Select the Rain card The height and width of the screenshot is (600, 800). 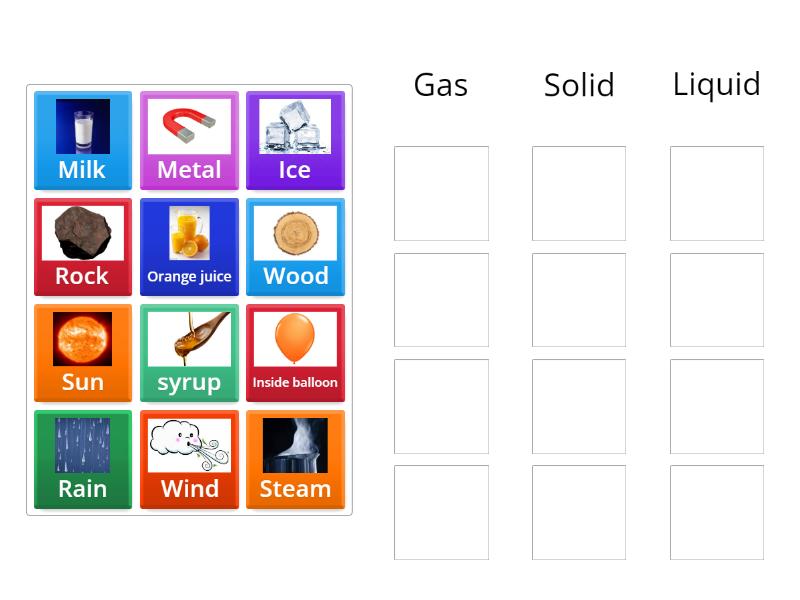tap(83, 459)
